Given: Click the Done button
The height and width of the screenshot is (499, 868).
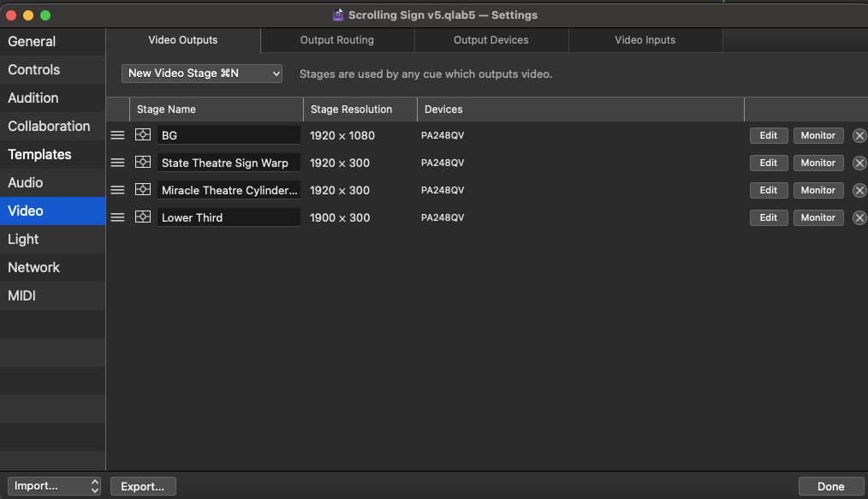Looking at the screenshot, I should (830, 486).
